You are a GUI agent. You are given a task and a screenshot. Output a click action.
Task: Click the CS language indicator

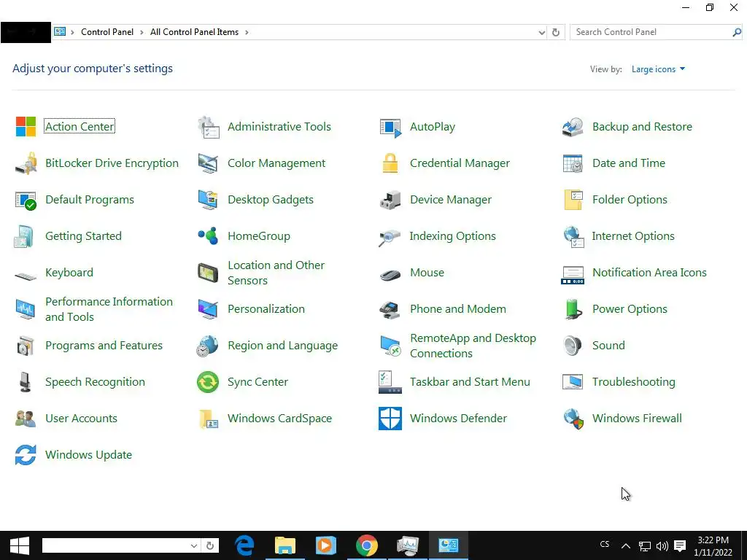[x=605, y=544]
